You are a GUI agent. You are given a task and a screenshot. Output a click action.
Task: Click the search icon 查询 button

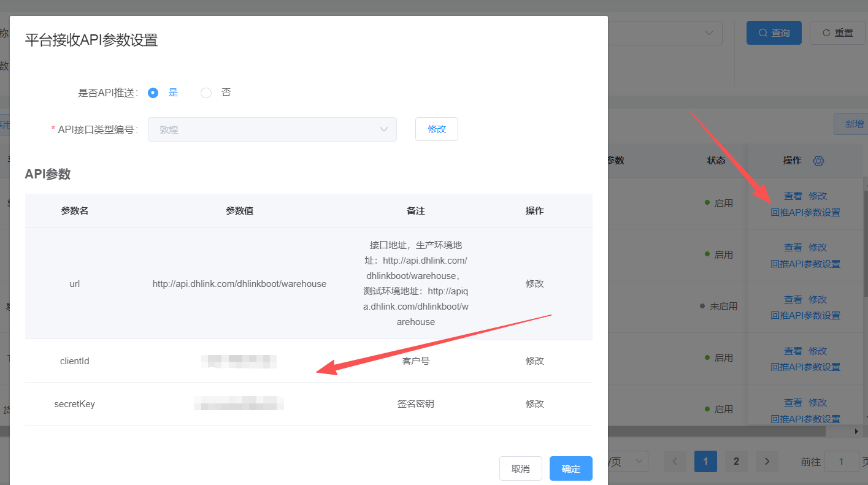[774, 32]
